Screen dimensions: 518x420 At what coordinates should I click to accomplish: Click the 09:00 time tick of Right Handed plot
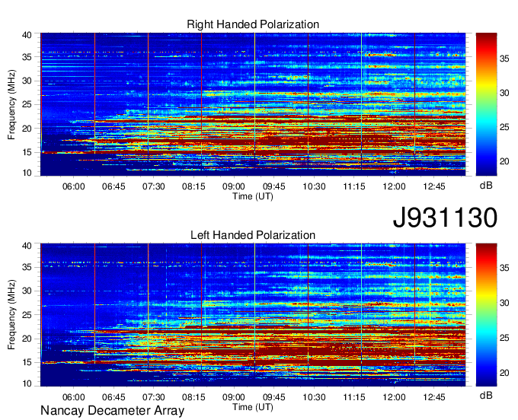234,186
